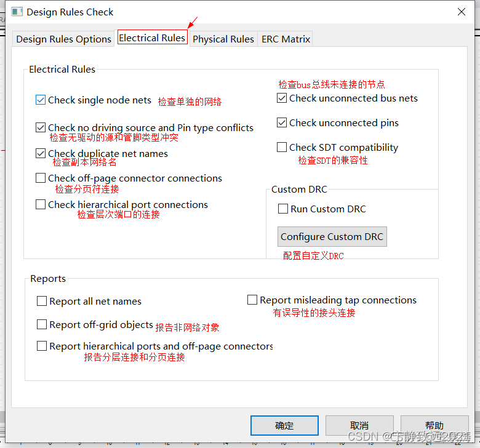Toggle Check unconnected pins option

(x=282, y=123)
